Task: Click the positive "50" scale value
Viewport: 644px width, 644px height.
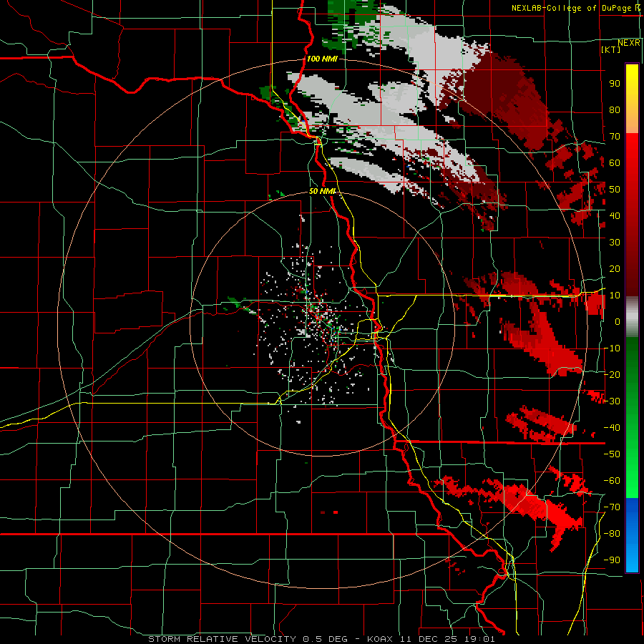Action: point(615,190)
